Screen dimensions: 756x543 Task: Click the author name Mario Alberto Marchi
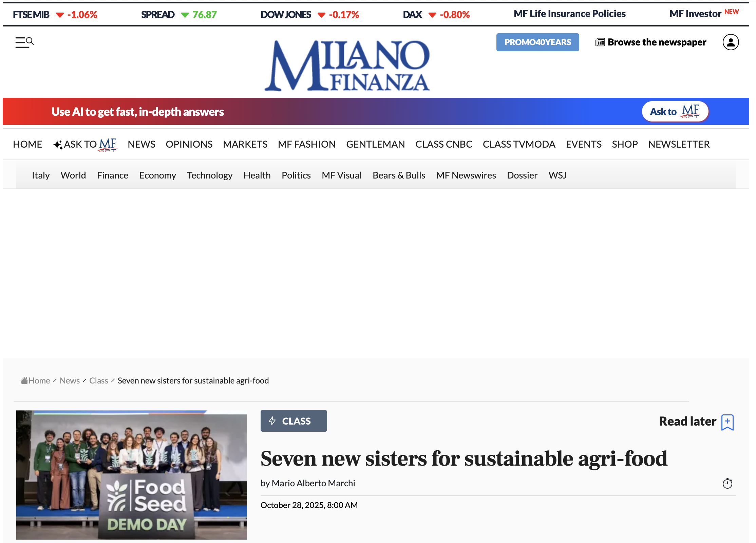[x=313, y=483]
